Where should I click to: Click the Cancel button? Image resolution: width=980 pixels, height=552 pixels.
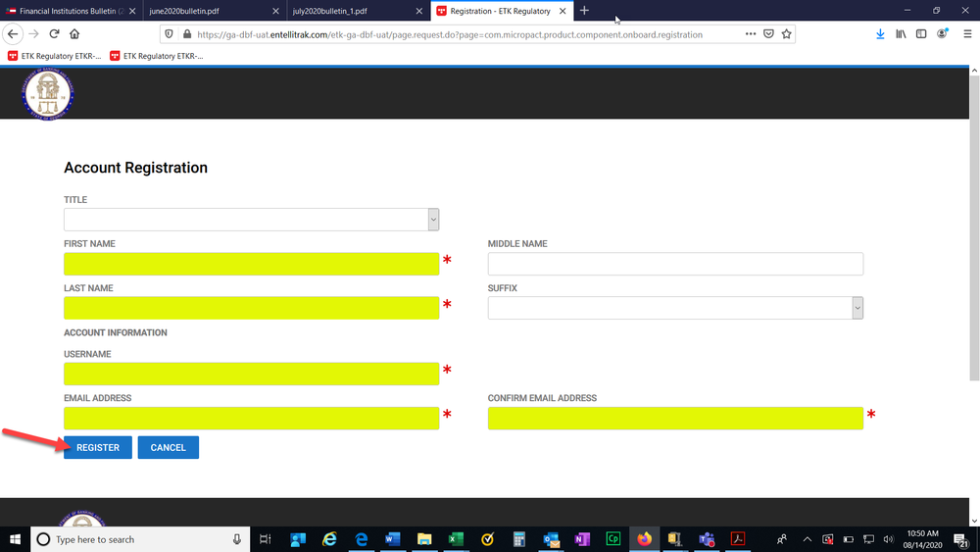168,447
